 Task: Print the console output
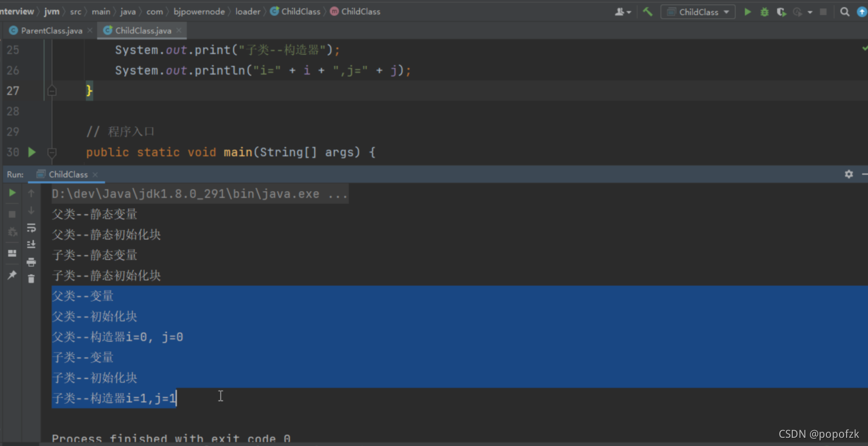(31, 262)
